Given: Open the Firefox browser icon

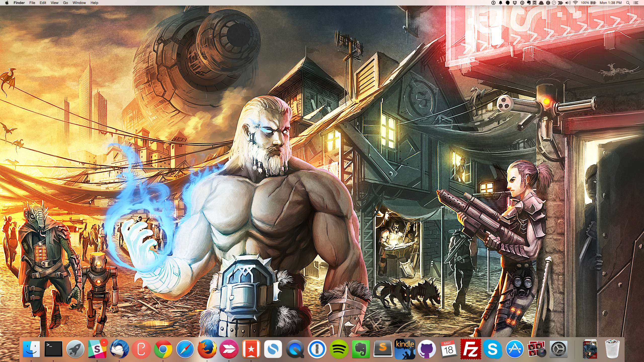Looking at the screenshot, I should [207, 349].
